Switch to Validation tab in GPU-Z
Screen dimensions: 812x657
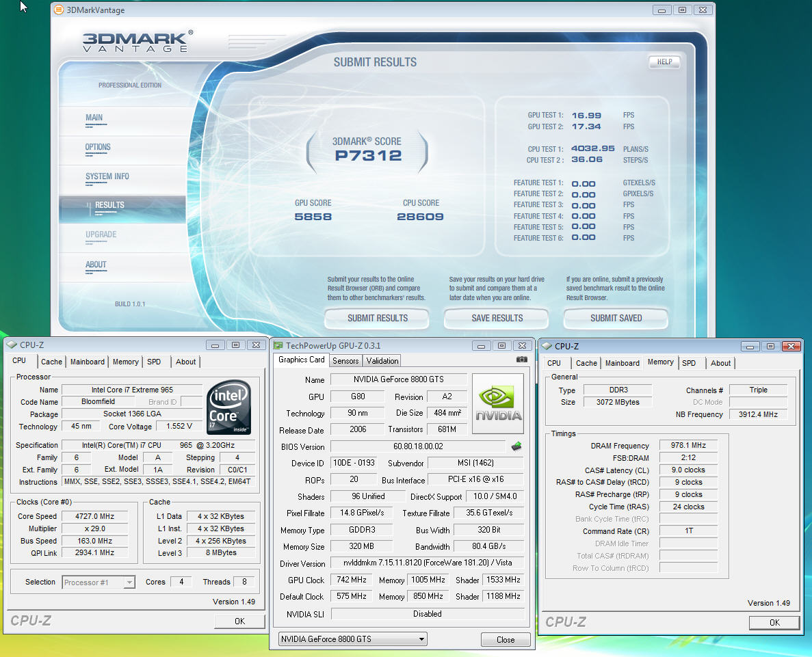coord(382,361)
